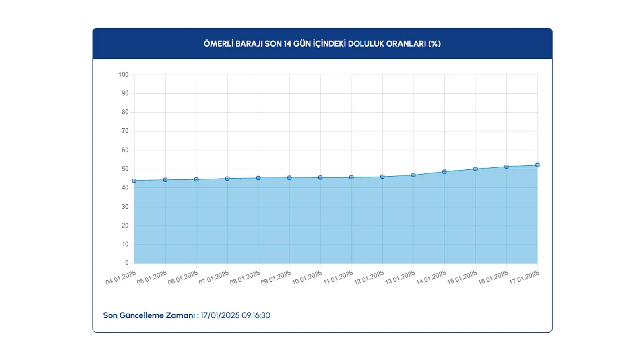Click the y-axis value 0

tap(127, 263)
